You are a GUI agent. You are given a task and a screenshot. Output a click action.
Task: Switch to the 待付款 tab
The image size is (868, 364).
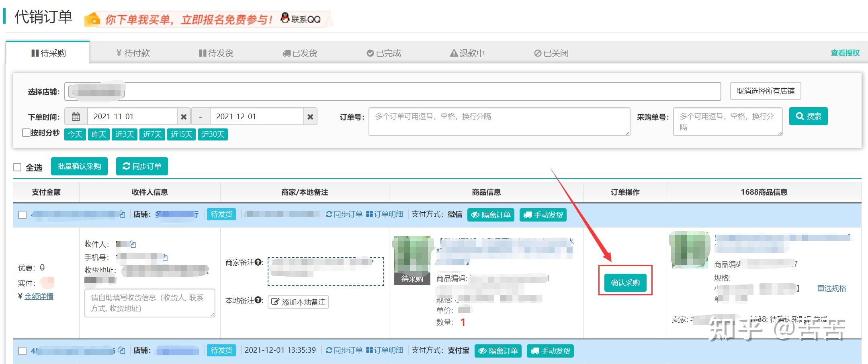(x=133, y=53)
